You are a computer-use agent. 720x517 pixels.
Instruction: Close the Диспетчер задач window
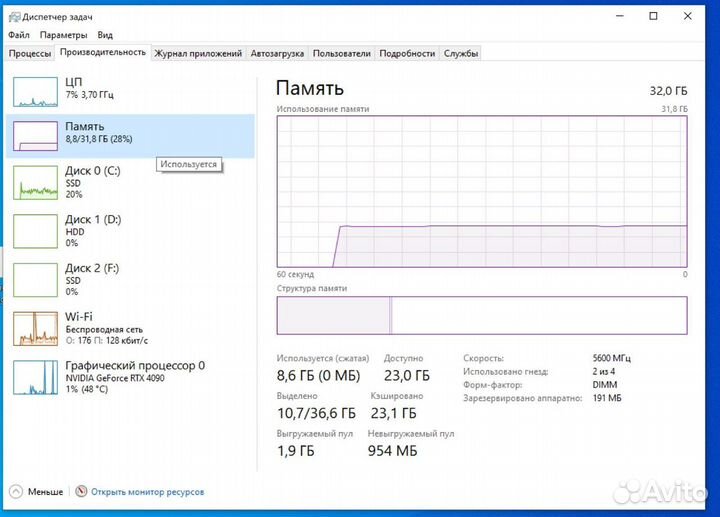[x=687, y=16]
